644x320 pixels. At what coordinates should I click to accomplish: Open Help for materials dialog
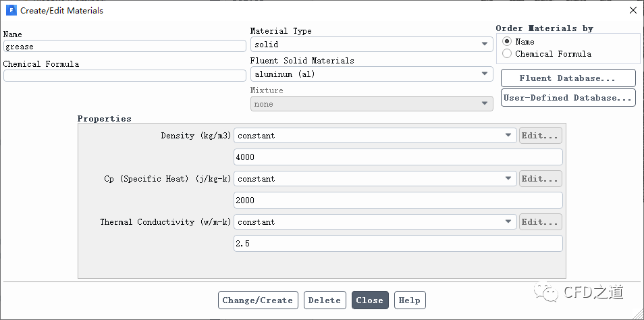click(410, 300)
